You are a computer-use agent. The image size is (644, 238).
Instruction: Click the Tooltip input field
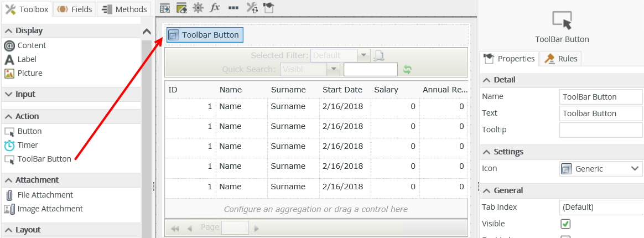point(600,130)
